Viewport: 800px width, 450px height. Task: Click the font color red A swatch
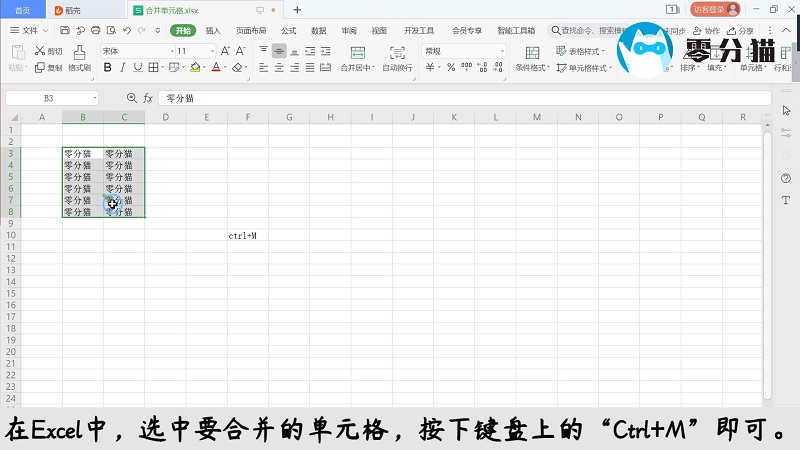click(x=217, y=68)
